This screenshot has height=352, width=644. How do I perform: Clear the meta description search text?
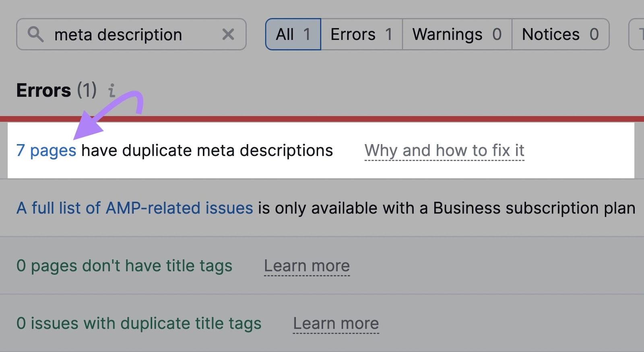point(228,35)
